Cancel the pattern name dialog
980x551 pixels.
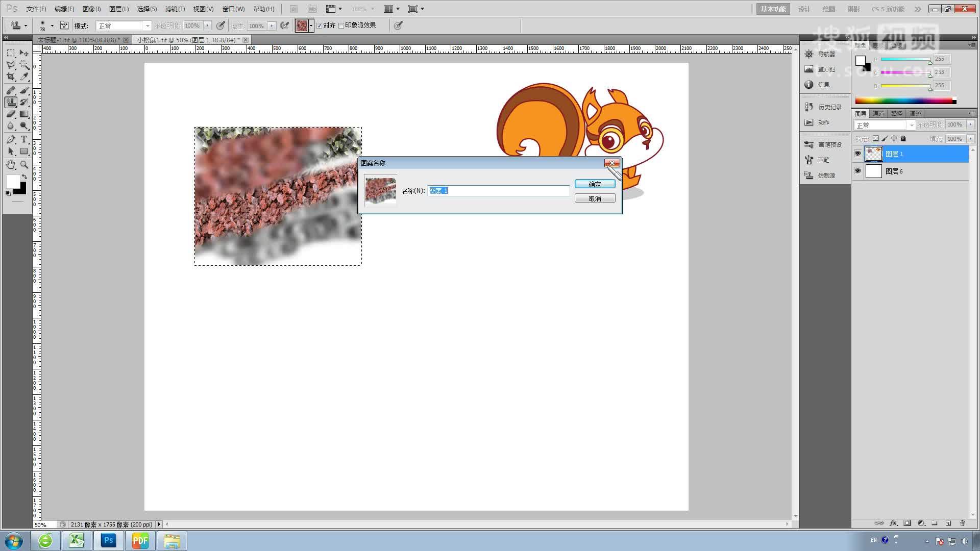pos(595,198)
